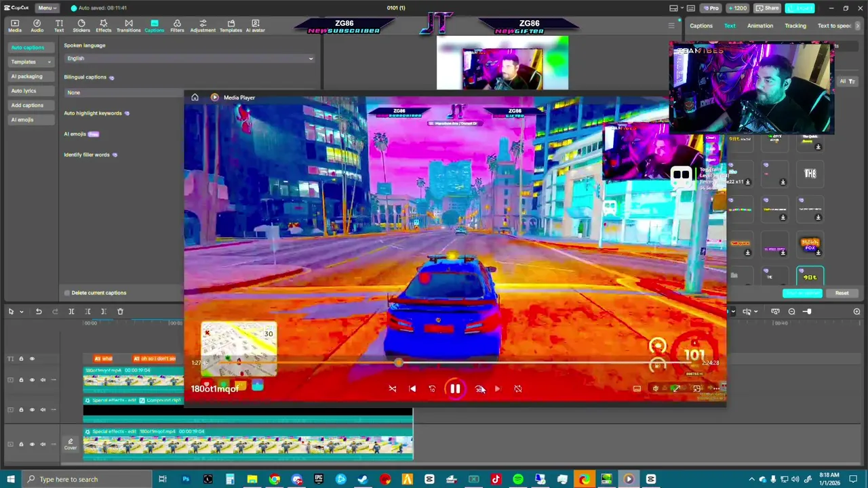Click the split clip icon in timeline toolbar

click(71, 311)
